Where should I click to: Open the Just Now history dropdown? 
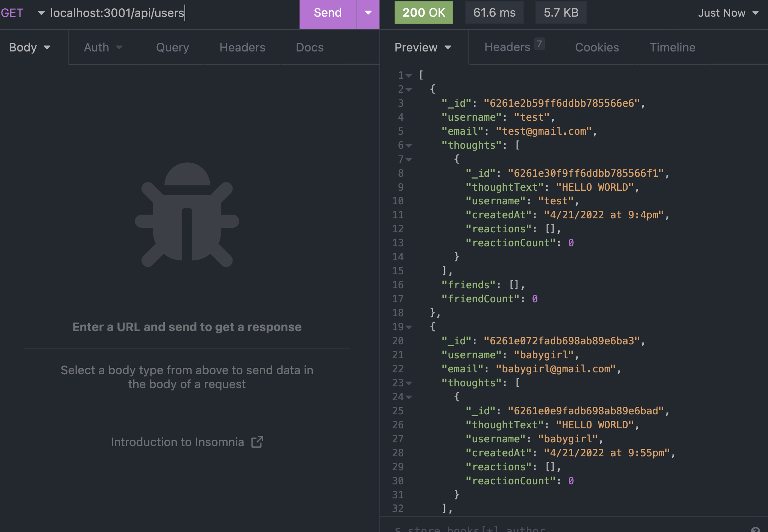point(728,12)
